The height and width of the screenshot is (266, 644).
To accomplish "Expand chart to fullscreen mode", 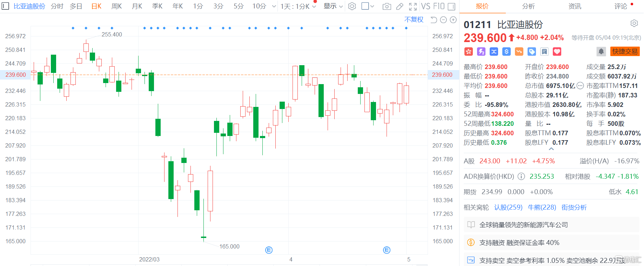I will [413, 6].
